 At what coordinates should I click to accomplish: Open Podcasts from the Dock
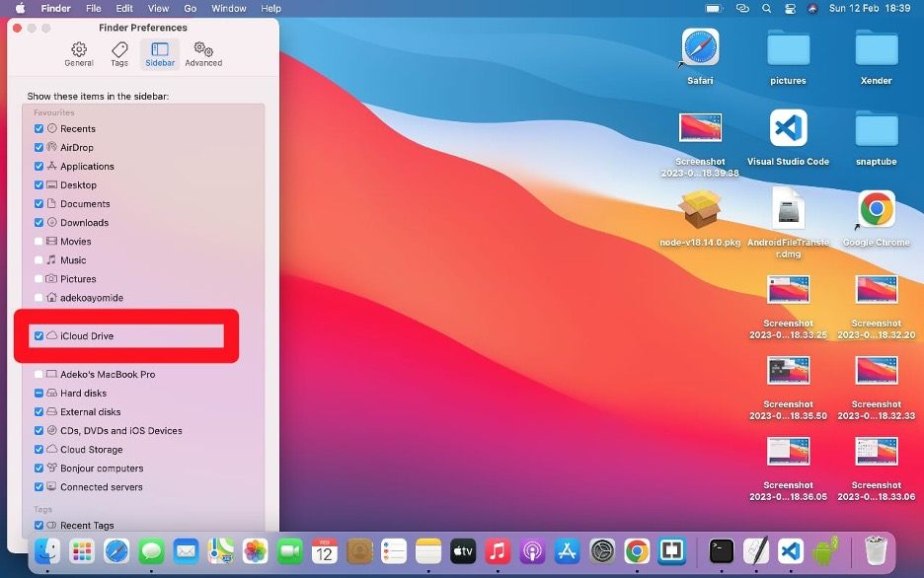pos(533,551)
